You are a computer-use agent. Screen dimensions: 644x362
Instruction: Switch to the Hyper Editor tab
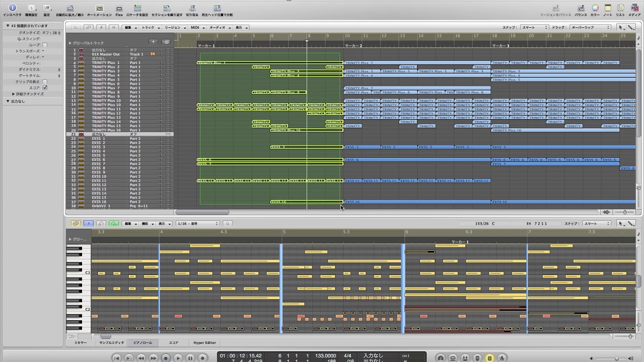[204, 342]
